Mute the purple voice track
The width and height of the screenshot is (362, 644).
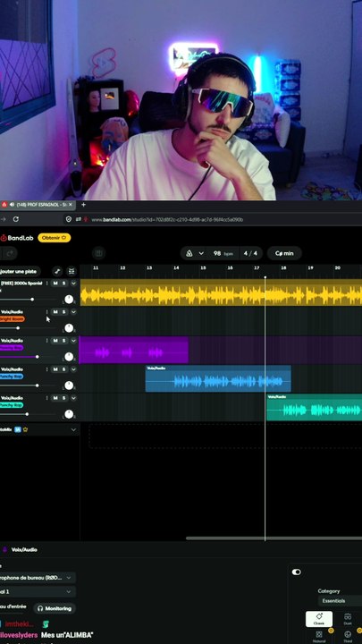click(x=55, y=341)
